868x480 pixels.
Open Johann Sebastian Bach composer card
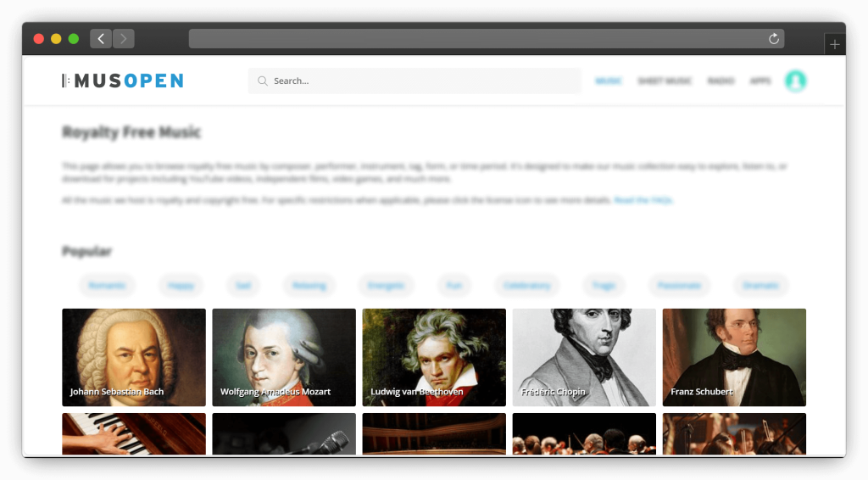click(x=134, y=357)
